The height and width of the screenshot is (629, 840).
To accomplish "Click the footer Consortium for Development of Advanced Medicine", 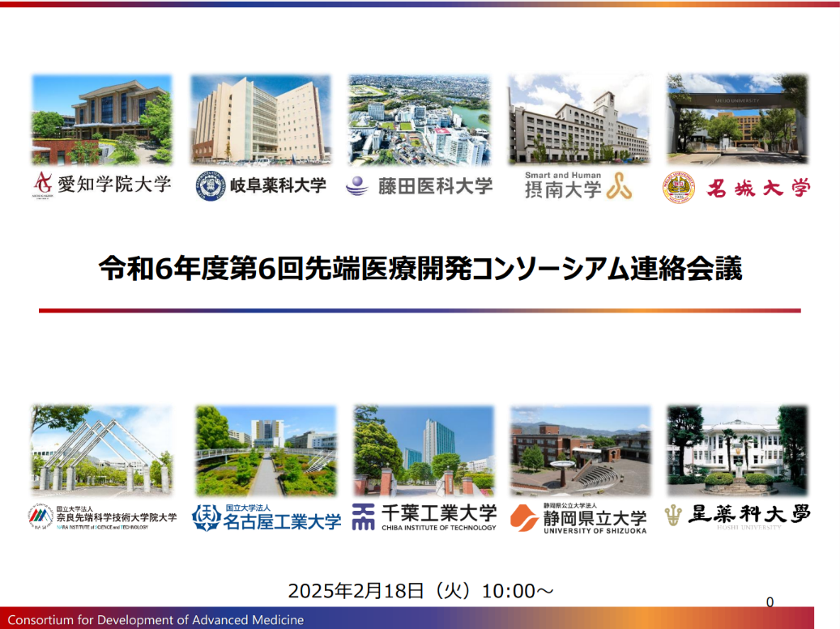I will pyautogui.click(x=156, y=620).
